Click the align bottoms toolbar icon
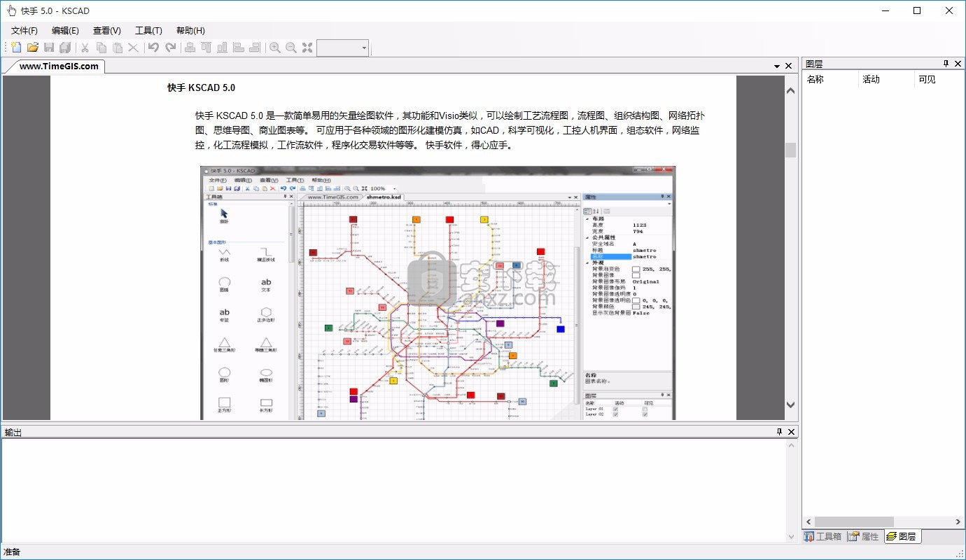 click(223, 48)
